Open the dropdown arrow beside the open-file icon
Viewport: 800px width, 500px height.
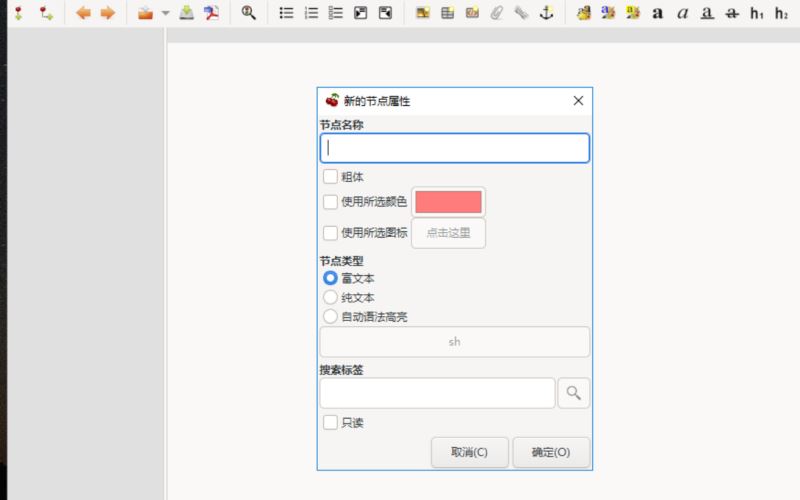tap(165, 13)
